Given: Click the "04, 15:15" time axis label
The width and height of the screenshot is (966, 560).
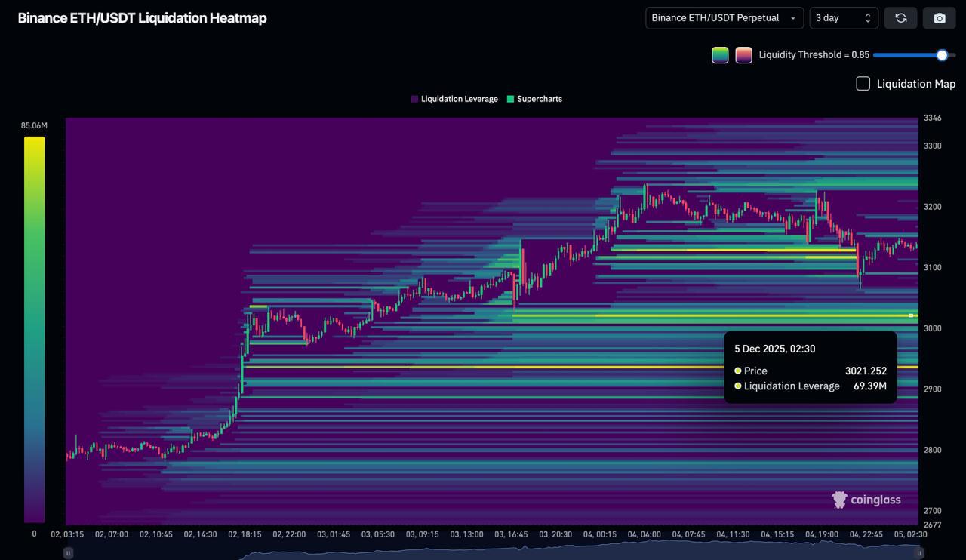Looking at the screenshot, I should [778, 534].
